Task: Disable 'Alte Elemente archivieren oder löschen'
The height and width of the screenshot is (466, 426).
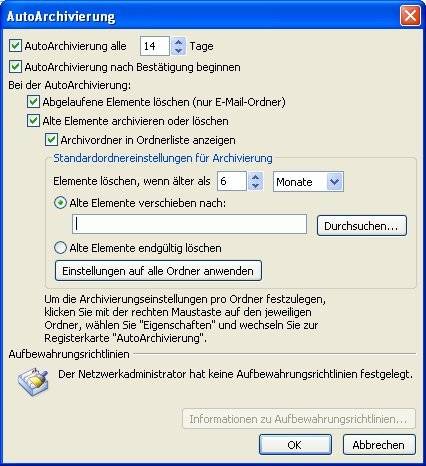Action: 33,121
